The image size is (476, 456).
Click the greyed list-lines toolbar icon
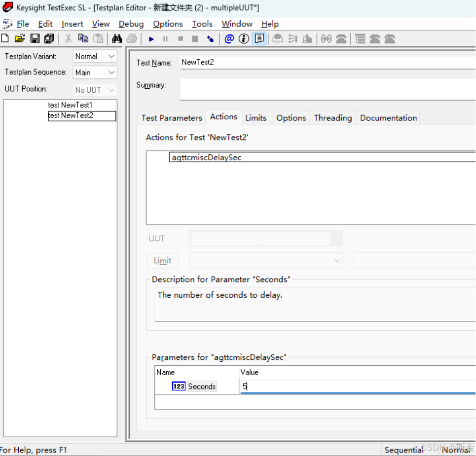pos(361,39)
